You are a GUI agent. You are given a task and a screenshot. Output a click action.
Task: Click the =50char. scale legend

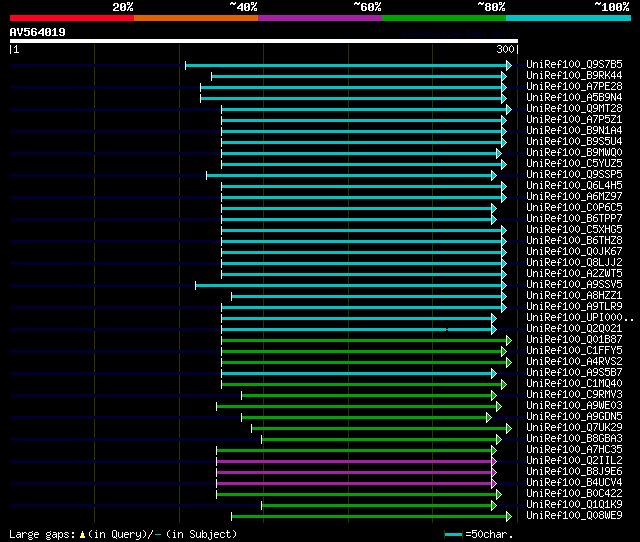click(x=478, y=534)
